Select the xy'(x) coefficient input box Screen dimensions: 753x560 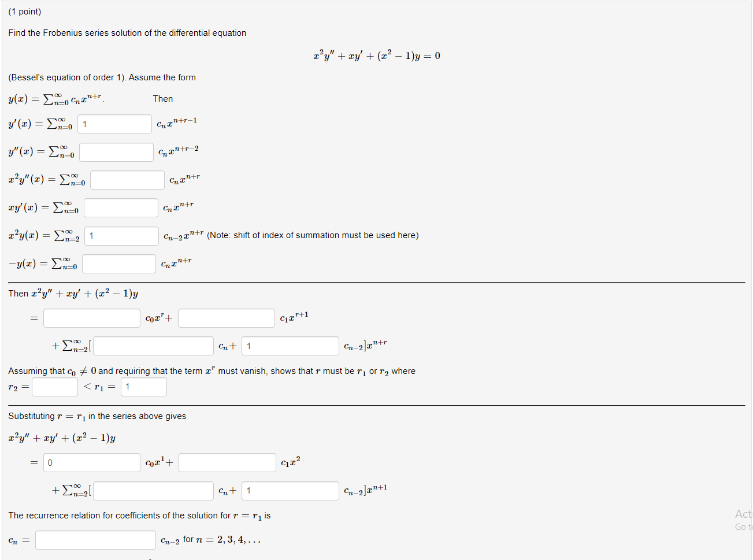click(x=120, y=207)
